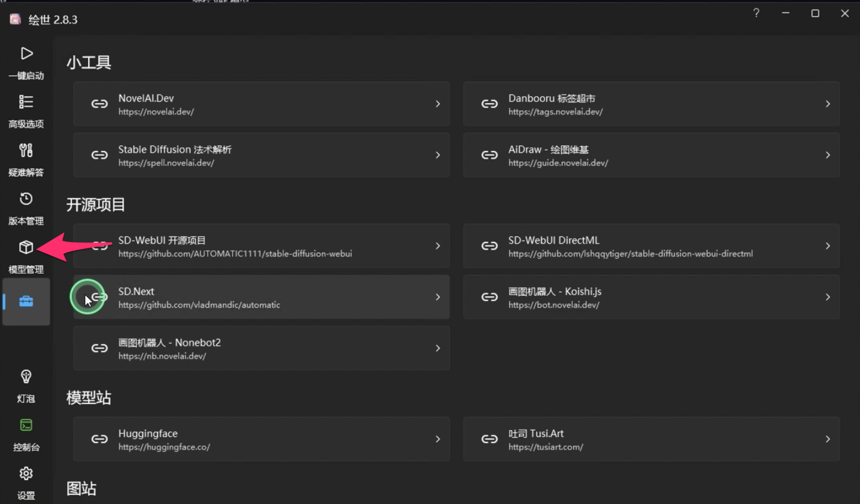Click the 绘世 app logo icon
The image size is (860, 504).
[15, 19]
